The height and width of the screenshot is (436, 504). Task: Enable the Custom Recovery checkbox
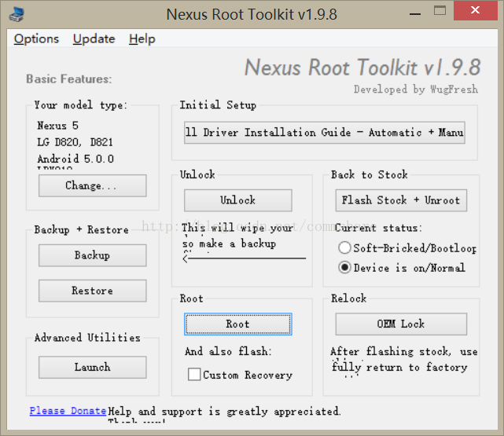pos(194,375)
